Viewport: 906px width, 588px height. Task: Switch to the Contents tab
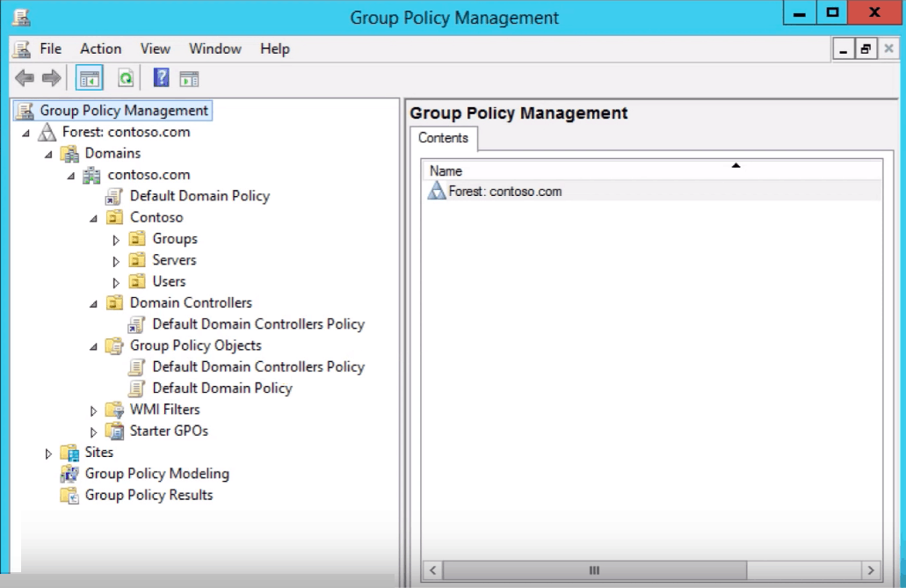(444, 137)
